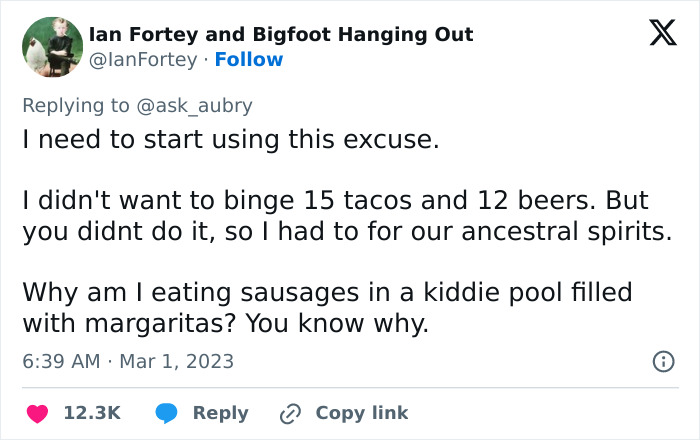Screen dimensions: 700x440
Task: Click the chain-link icon beside Copy link
Action: (291, 413)
